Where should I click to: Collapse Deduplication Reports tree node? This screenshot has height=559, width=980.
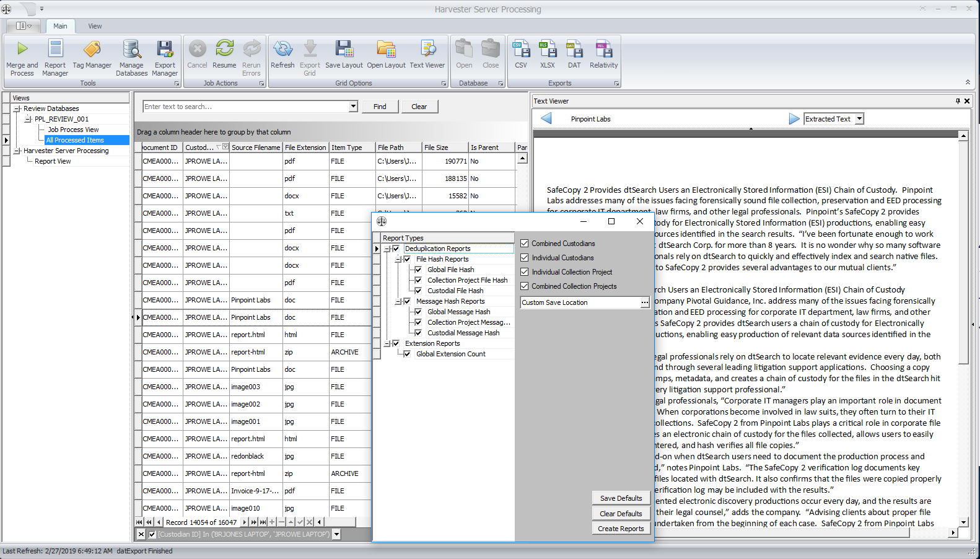(387, 249)
